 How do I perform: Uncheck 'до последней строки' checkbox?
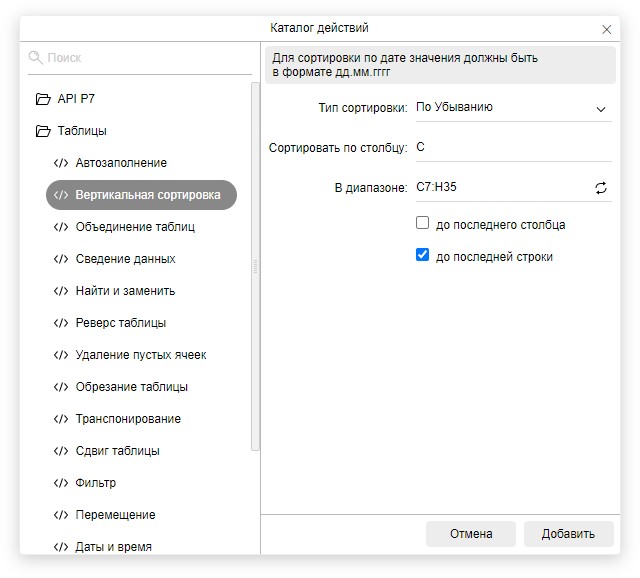coord(423,256)
